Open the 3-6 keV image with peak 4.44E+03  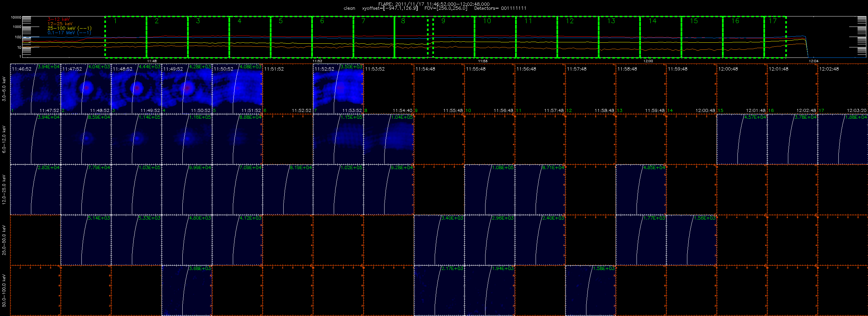click(137, 89)
